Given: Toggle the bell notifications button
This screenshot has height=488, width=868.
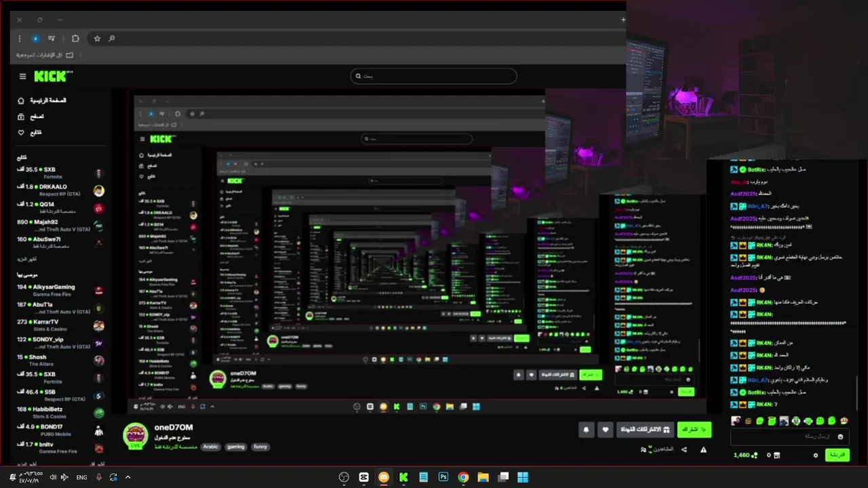Looking at the screenshot, I should click(x=587, y=430).
